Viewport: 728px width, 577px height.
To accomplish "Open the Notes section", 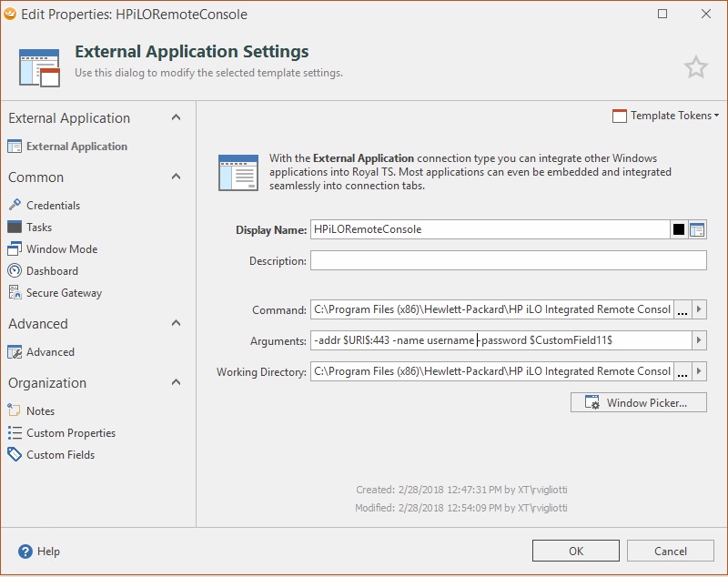I will click(x=40, y=411).
